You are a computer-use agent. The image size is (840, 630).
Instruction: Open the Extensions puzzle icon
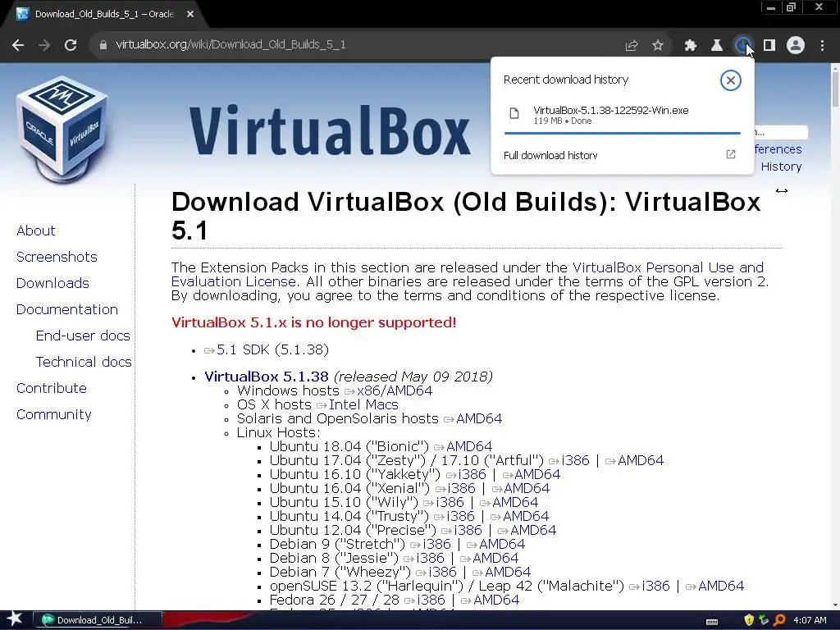[x=691, y=46]
